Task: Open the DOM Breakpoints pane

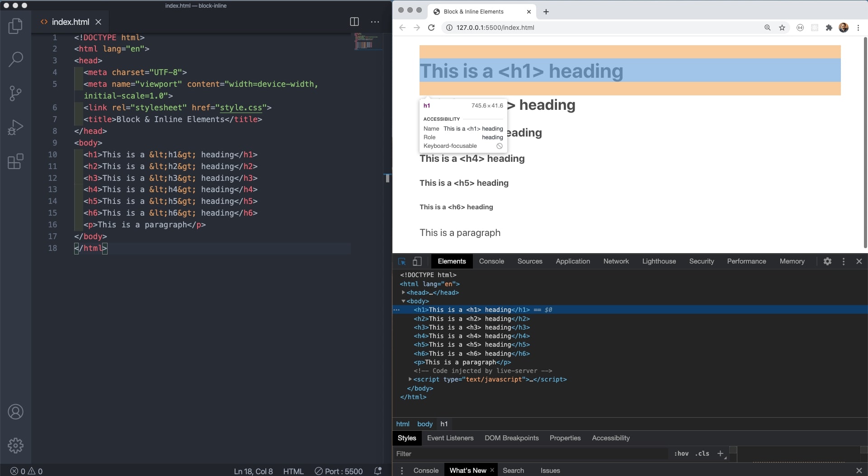Action: (511, 438)
